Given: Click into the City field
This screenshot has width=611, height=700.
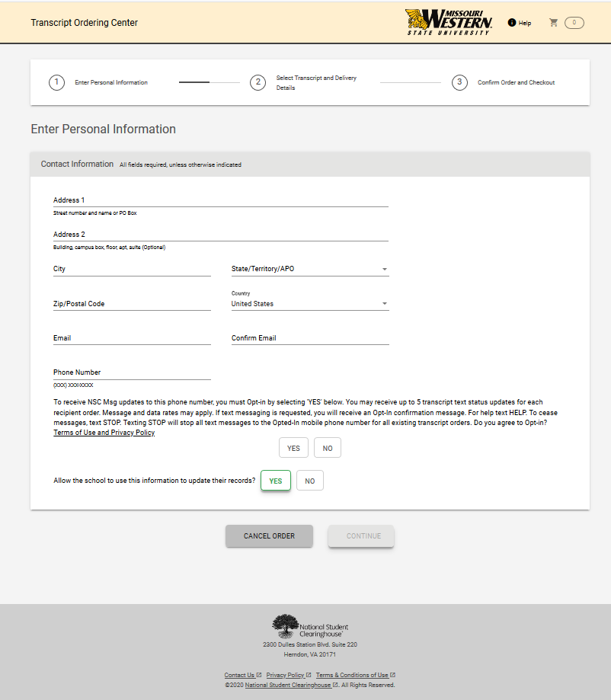Looking at the screenshot, I should pyautogui.click(x=132, y=269).
